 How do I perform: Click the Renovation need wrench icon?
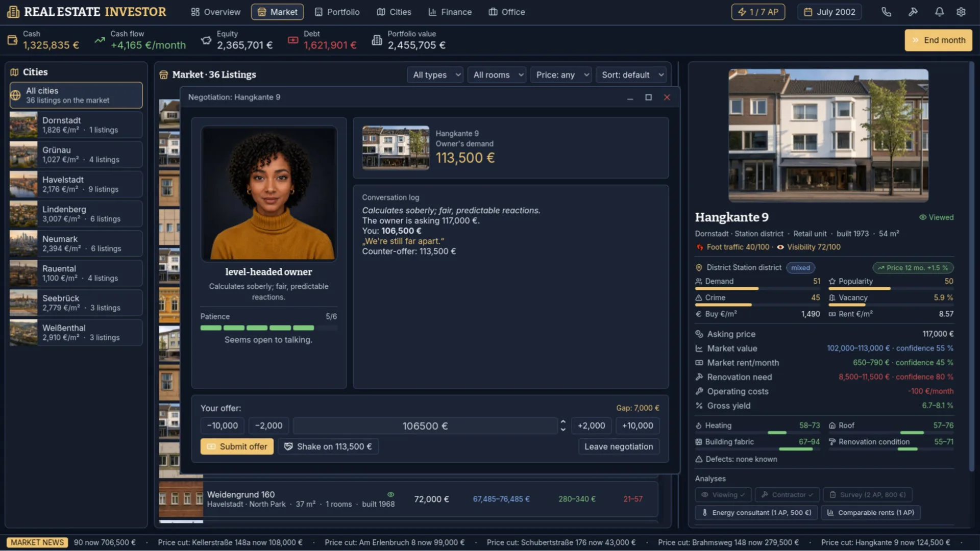pos(699,377)
